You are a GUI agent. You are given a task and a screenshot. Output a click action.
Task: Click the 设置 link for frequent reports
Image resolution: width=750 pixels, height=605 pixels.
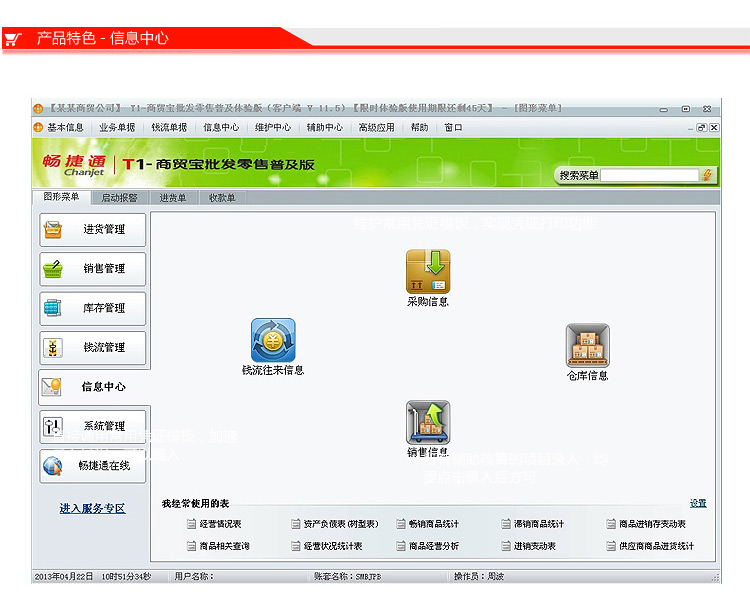click(x=698, y=503)
